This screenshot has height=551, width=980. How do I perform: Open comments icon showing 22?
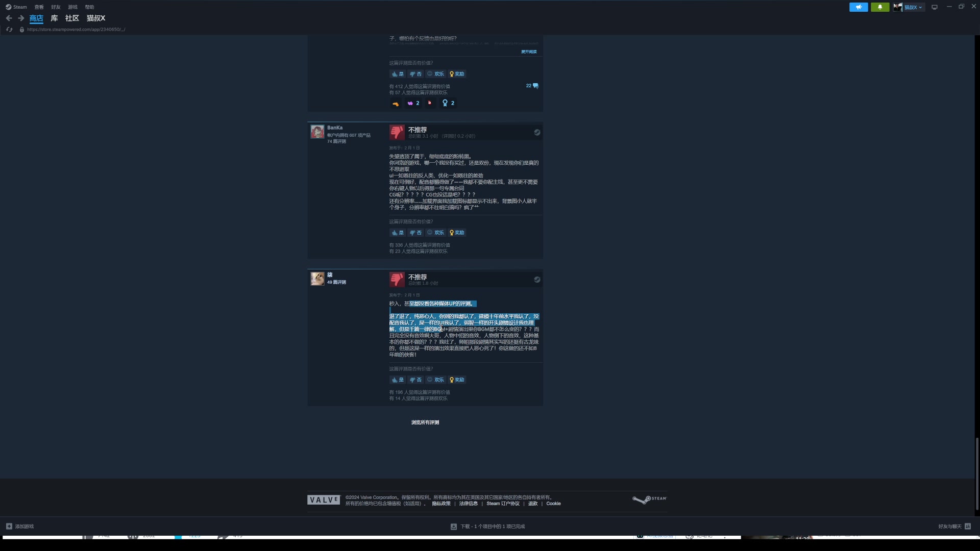pos(532,86)
